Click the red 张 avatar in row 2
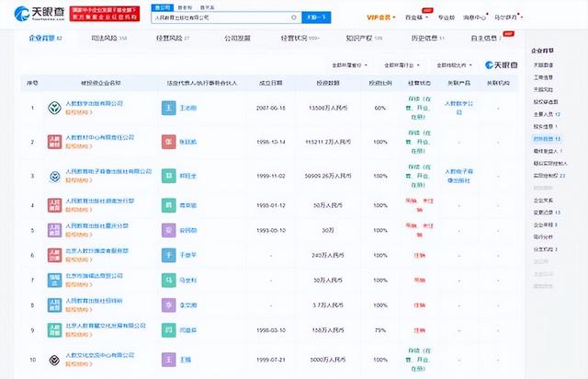The width and height of the screenshot is (588, 379). pos(168,142)
